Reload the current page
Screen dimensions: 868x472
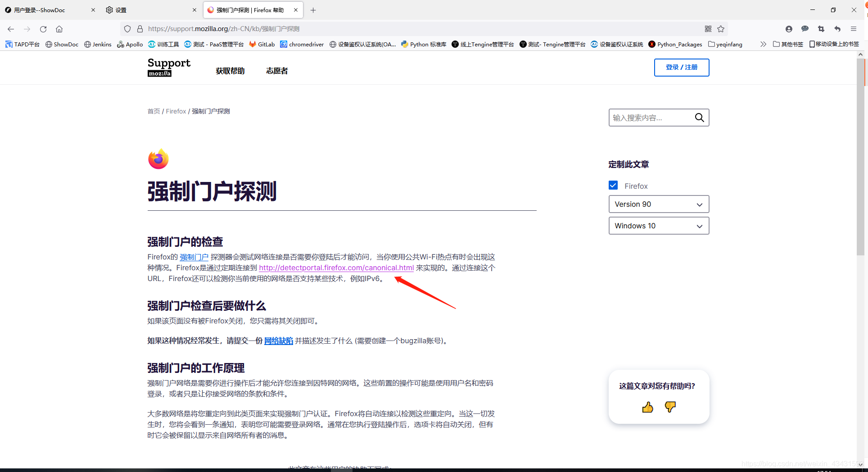[43, 29]
